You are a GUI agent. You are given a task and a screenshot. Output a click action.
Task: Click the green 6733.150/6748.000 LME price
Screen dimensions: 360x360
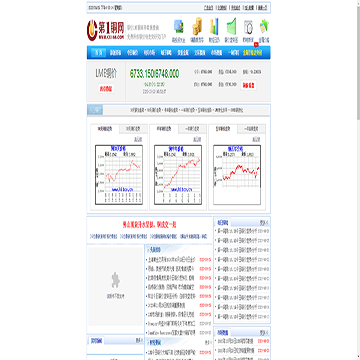154,74
